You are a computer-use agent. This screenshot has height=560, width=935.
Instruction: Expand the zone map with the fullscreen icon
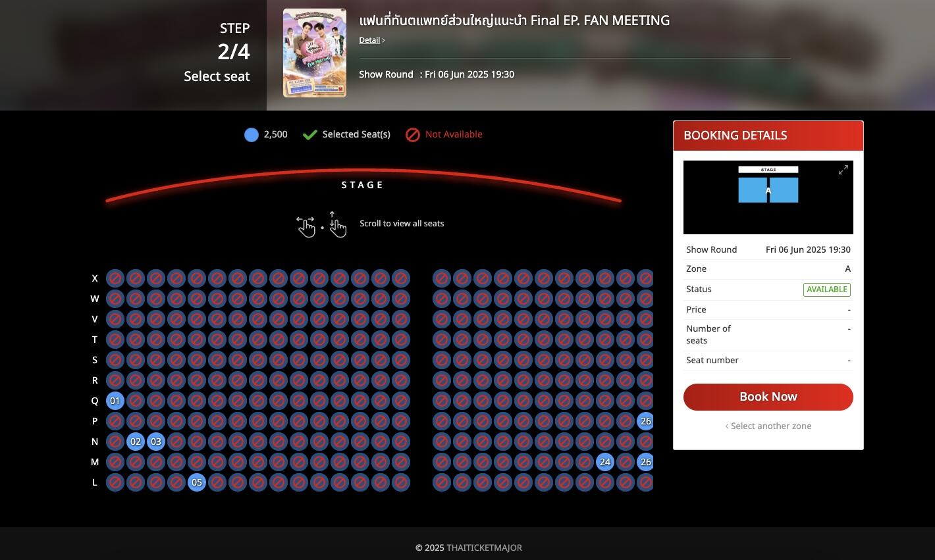(843, 170)
